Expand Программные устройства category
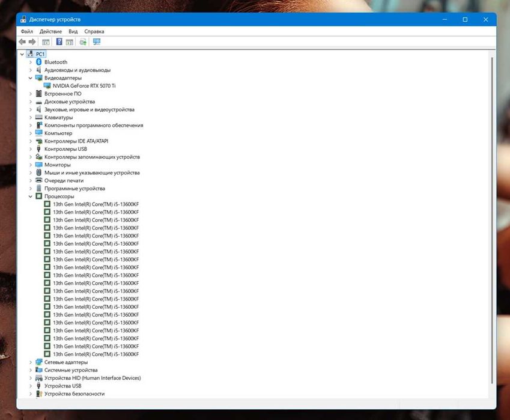The width and height of the screenshot is (510, 420). [30, 188]
